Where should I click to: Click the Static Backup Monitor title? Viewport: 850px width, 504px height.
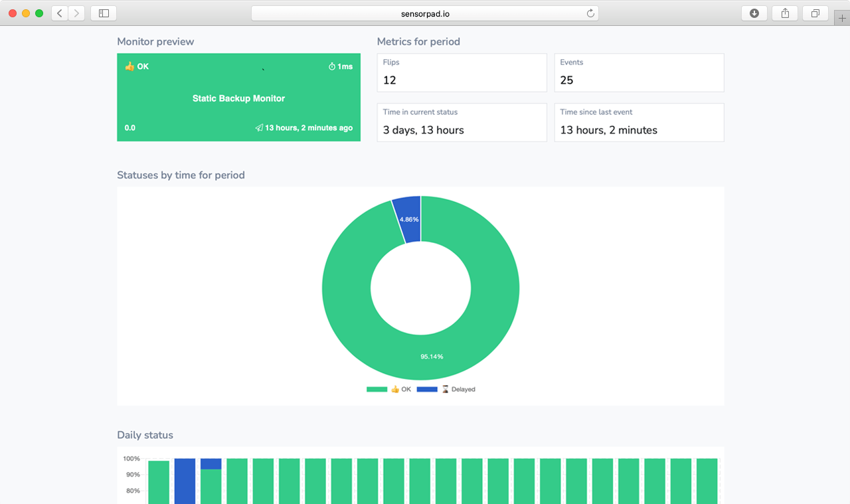coord(238,98)
